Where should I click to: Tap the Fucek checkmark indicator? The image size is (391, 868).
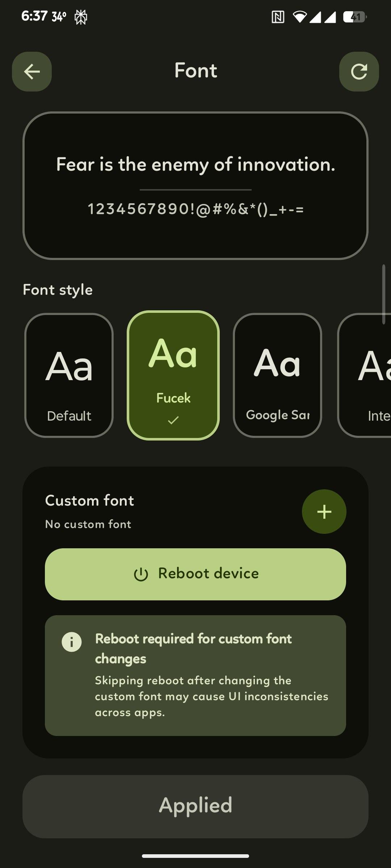pyautogui.click(x=173, y=420)
